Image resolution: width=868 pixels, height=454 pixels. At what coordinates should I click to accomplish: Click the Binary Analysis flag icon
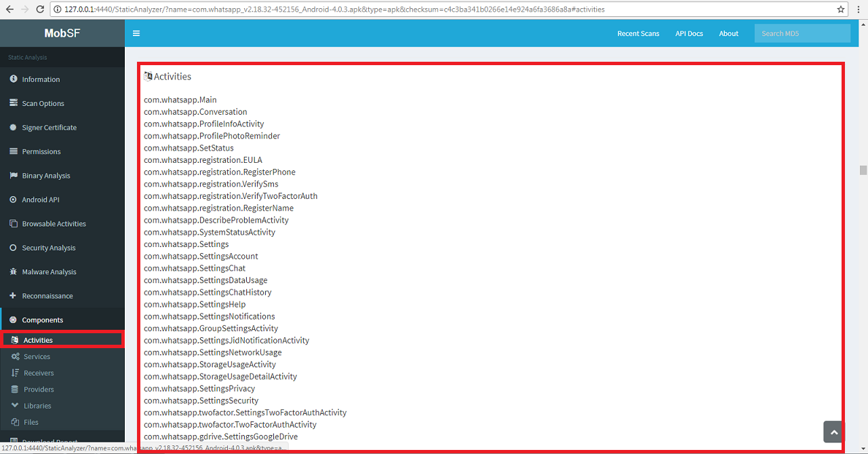pyautogui.click(x=13, y=175)
